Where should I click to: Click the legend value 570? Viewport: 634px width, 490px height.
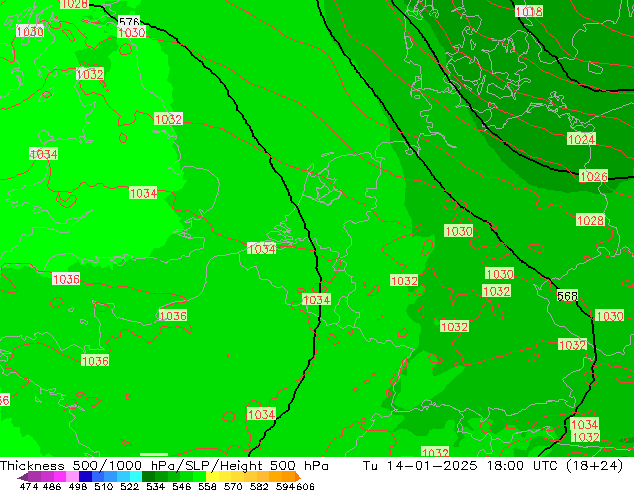click(x=233, y=486)
